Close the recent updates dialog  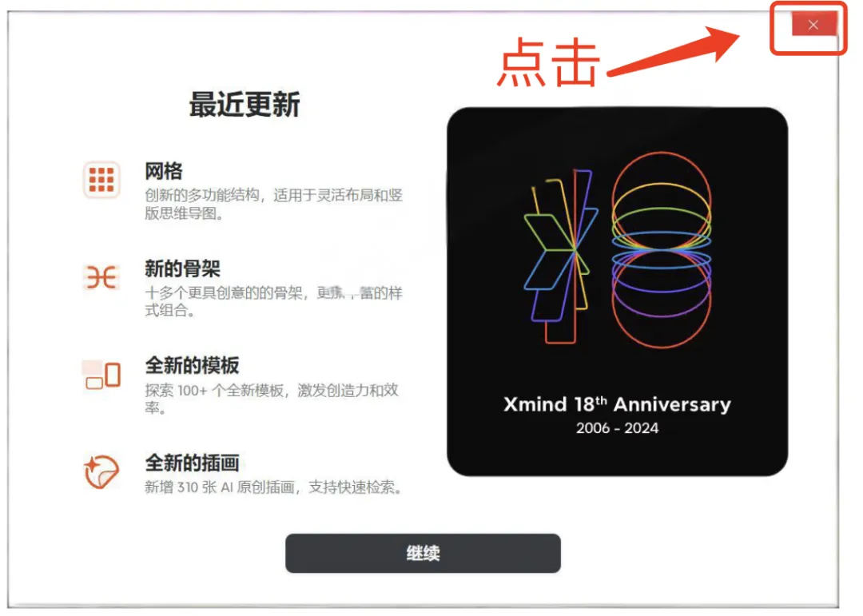[x=813, y=24]
